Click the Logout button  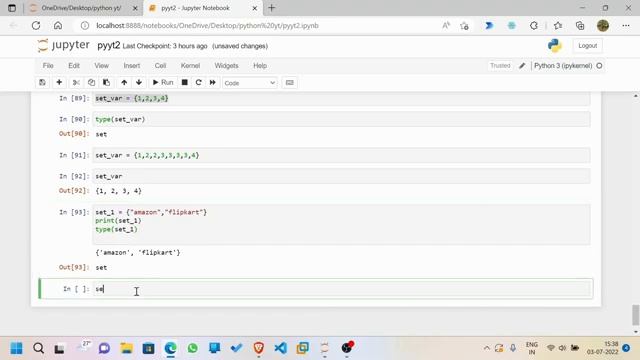coord(587,46)
